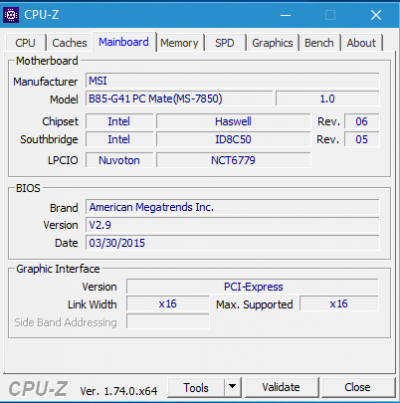Minimize the CPU-Z window
The image size is (400, 403).
click(x=285, y=15)
